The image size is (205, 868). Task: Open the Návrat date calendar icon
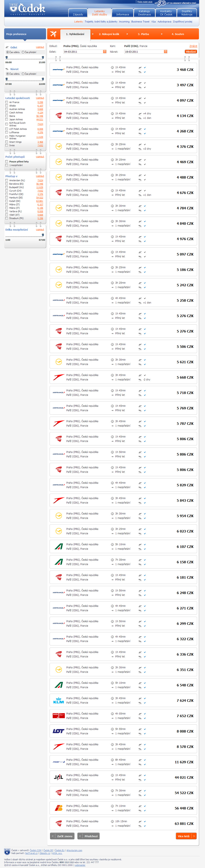tap(166, 52)
